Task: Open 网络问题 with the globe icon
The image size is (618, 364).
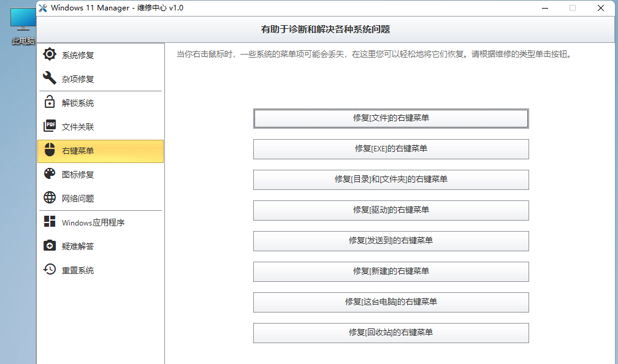Action: point(50,198)
